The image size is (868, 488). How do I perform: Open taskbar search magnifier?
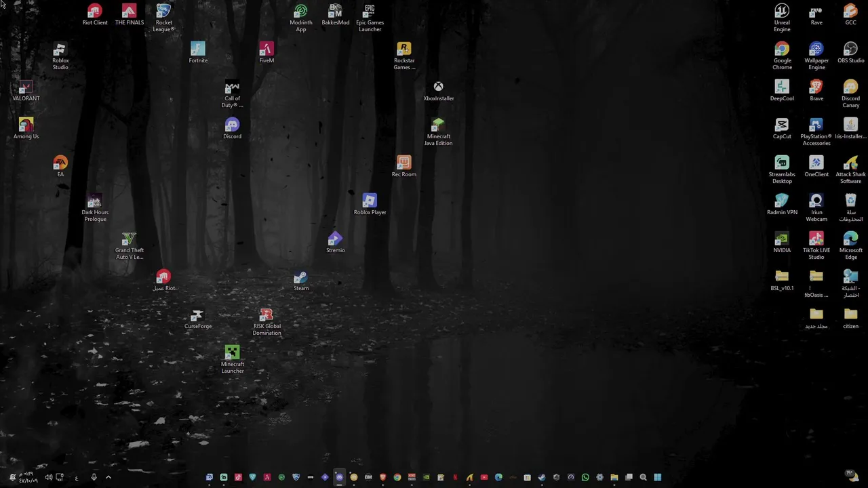click(643, 477)
